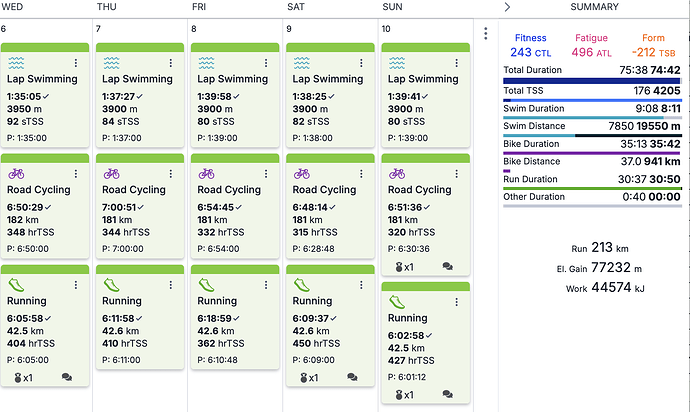
Task: Click the SUMMARY column header
Action: coord(595,7)
